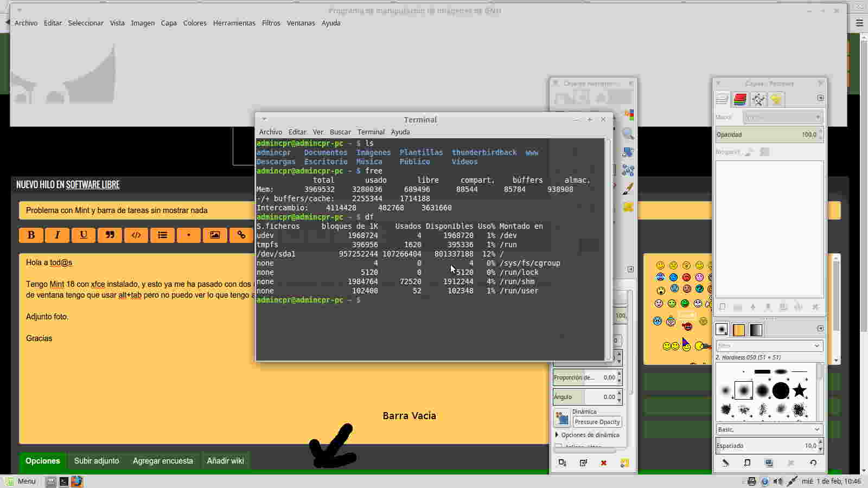The height and width of the screenshot is (488, 868).
Task: Toggle the code formatting button
Action: coord(136,235)
